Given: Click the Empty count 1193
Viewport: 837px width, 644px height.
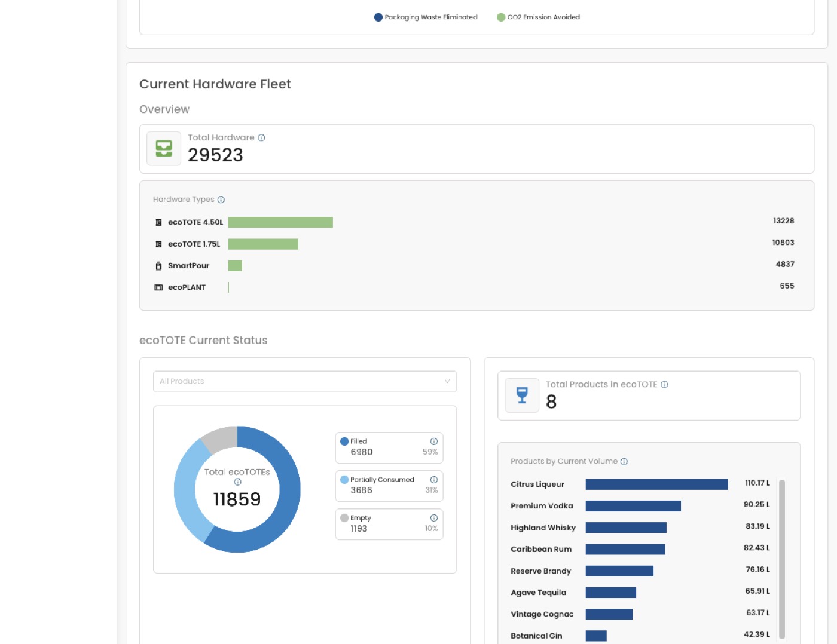Looking at the screenshot, I should 359,529.
